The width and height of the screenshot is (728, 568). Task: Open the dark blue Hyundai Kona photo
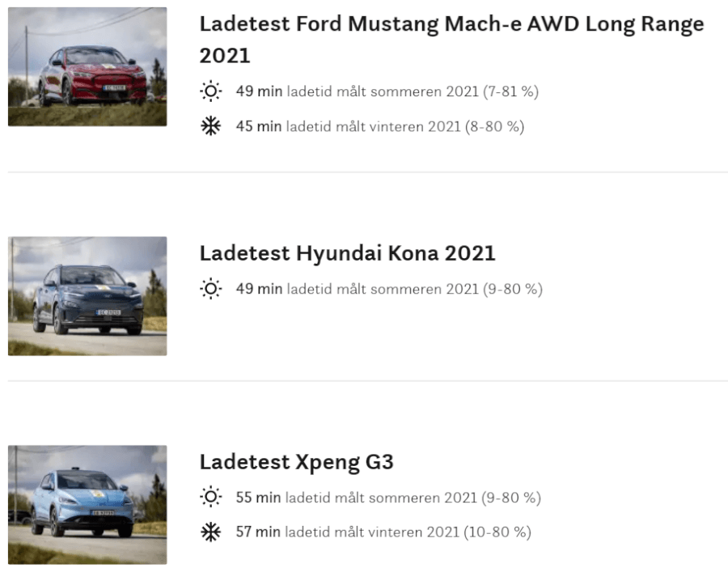(x=87, y=296)
